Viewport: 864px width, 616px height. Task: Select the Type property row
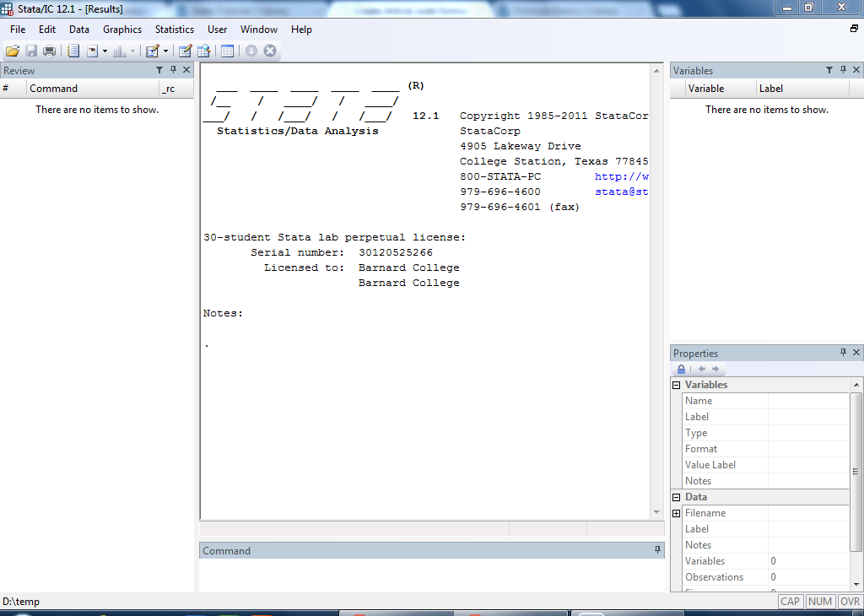(x=766, y=433)
